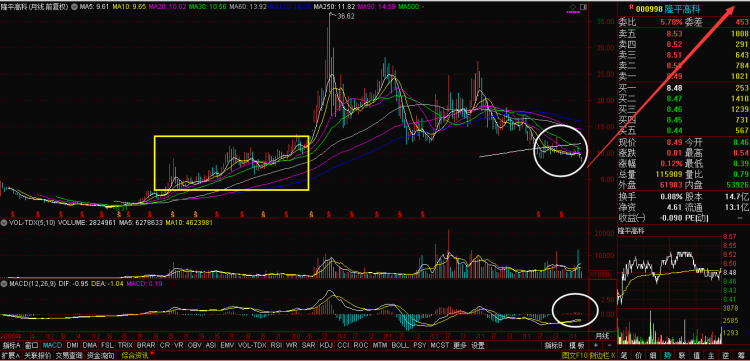Select the 势 trend tab
The height and width of the screenshot is (361, 750).
(x=667, y=356)
